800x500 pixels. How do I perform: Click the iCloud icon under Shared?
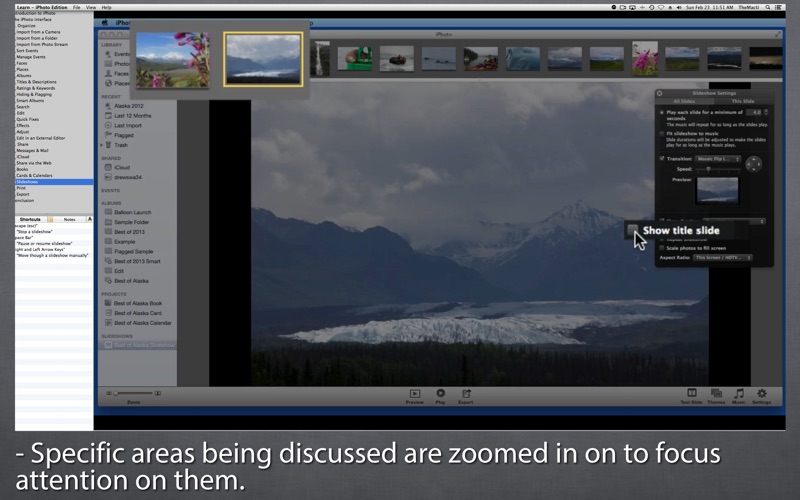click(108, 167)
